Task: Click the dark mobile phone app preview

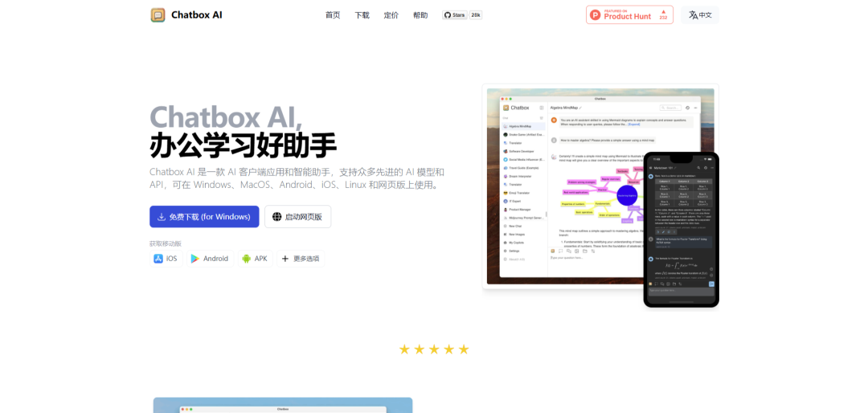Action: coord(681,227)
